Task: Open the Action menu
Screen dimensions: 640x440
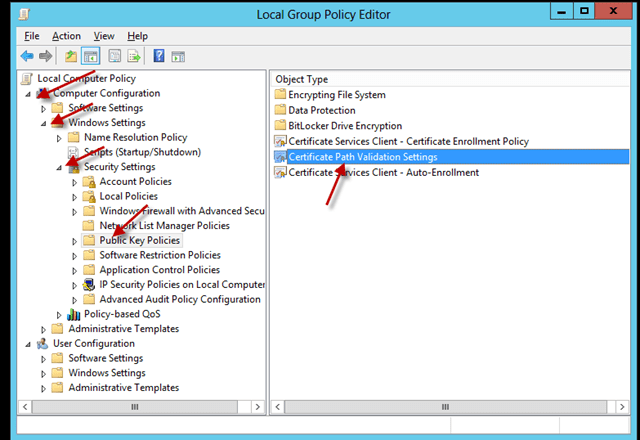Action: (66, 36)
